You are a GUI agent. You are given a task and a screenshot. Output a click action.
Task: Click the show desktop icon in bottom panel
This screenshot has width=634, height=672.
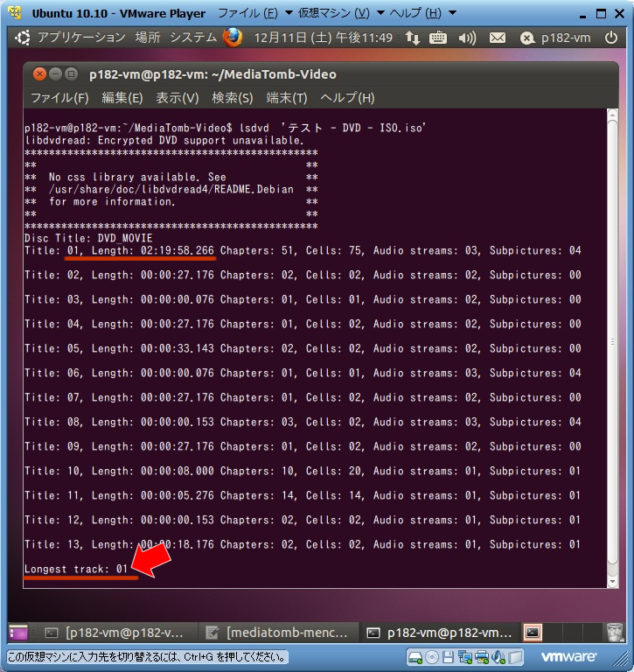tap(18, 633)
